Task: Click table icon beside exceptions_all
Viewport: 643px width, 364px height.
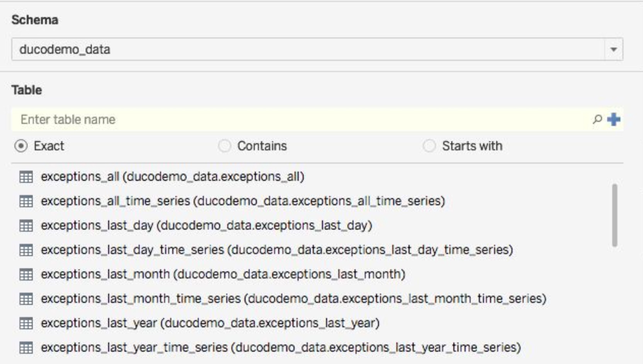Action: (26, 177)
